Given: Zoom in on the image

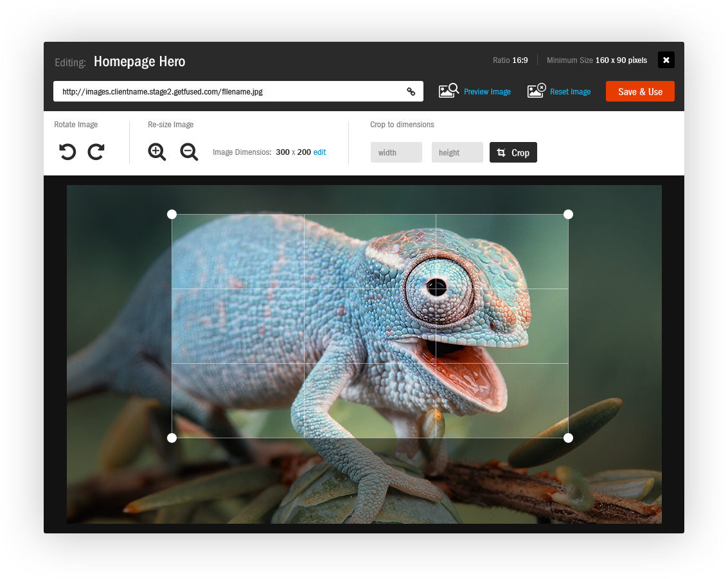Looking at the screenshot, I should (x=157, y=152).
